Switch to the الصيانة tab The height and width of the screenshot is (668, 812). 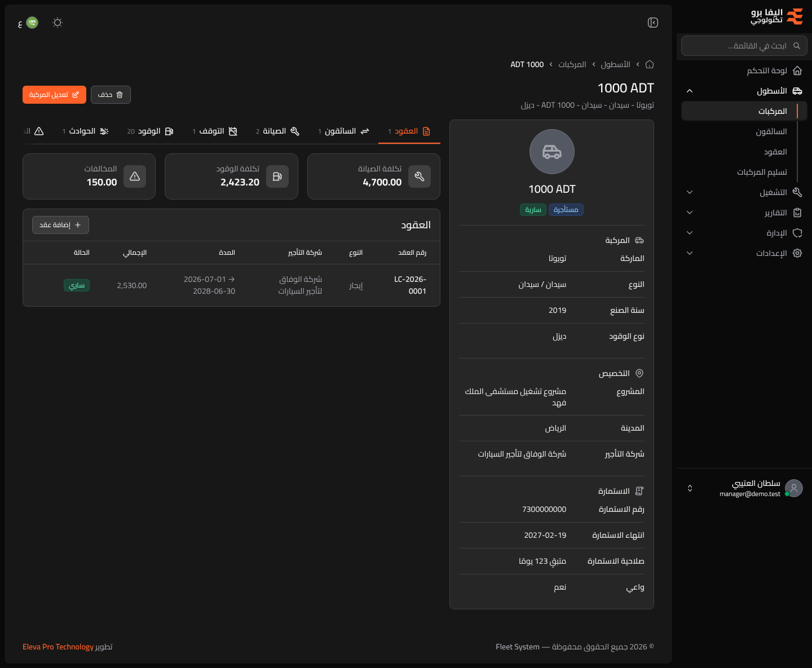click(x=277, y=131)
